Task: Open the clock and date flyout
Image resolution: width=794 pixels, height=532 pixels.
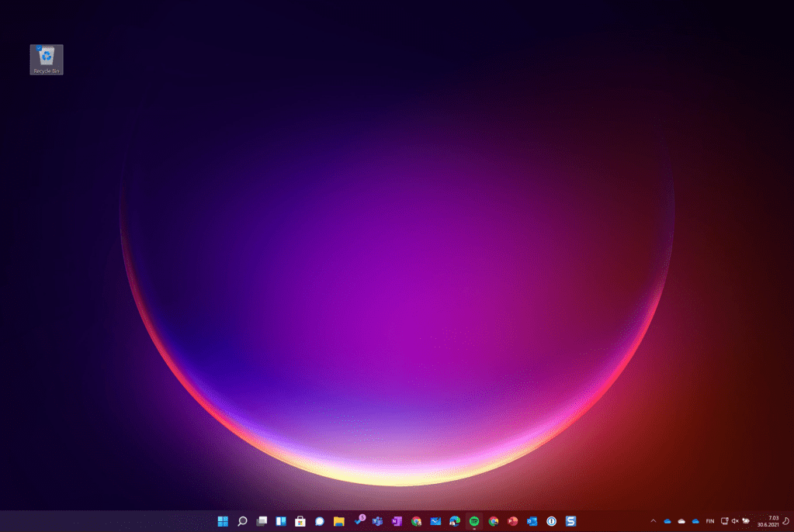Action: [x=768, y=521]
